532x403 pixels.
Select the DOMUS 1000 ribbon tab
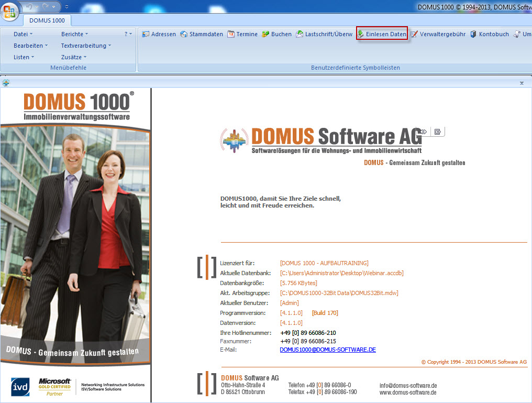point(47,20)
